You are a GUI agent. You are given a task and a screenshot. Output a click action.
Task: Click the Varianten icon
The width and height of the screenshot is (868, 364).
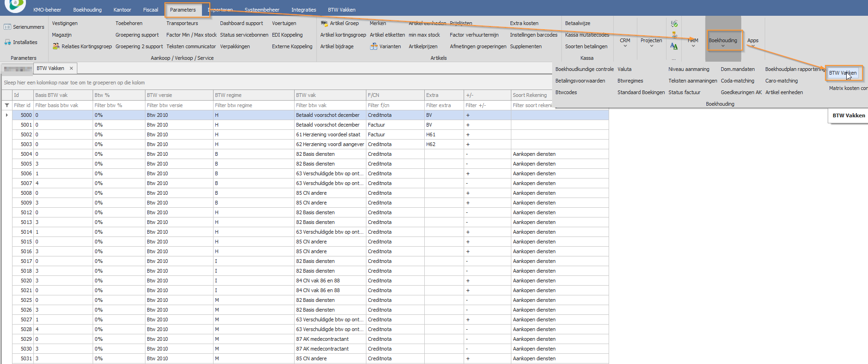(373, 46)
